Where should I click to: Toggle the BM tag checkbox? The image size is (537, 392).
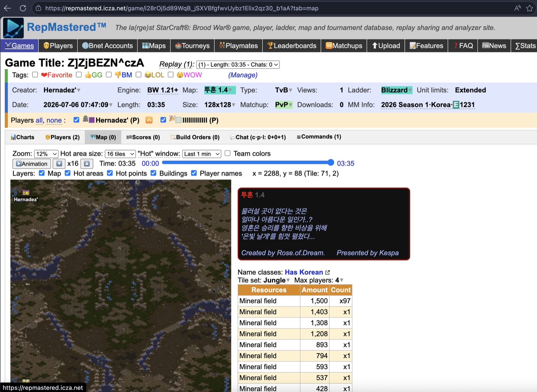(108, 75)
